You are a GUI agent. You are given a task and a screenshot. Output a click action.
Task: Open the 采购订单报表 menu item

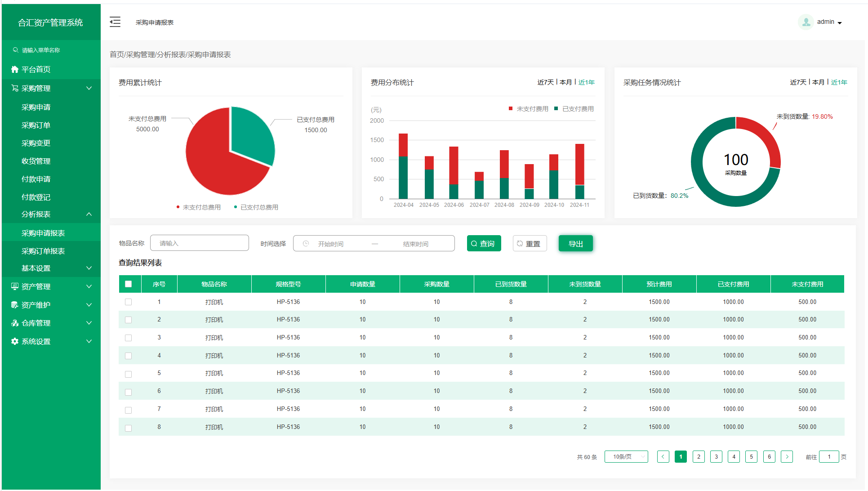coord(43,251)
